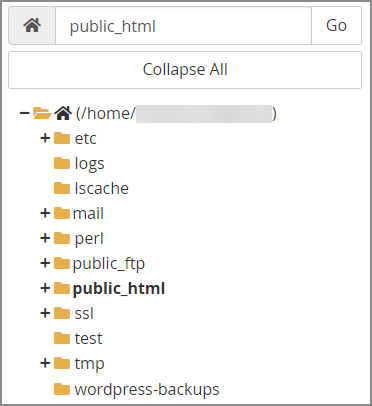Click the open folder icon of home directory
Image resolution: width=372 pixels, height=406 pixels.
[42, 113]
